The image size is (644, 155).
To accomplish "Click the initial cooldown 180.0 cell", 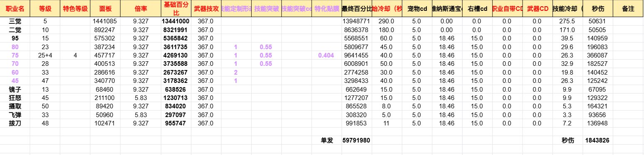I will (386, 30).
